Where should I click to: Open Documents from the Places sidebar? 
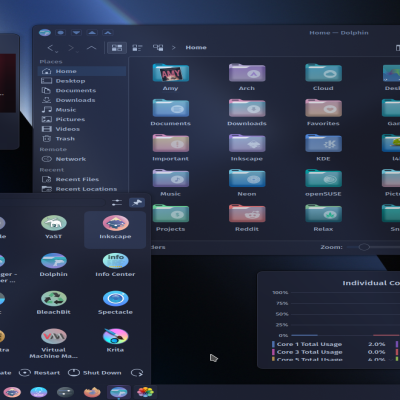point(82,90)
